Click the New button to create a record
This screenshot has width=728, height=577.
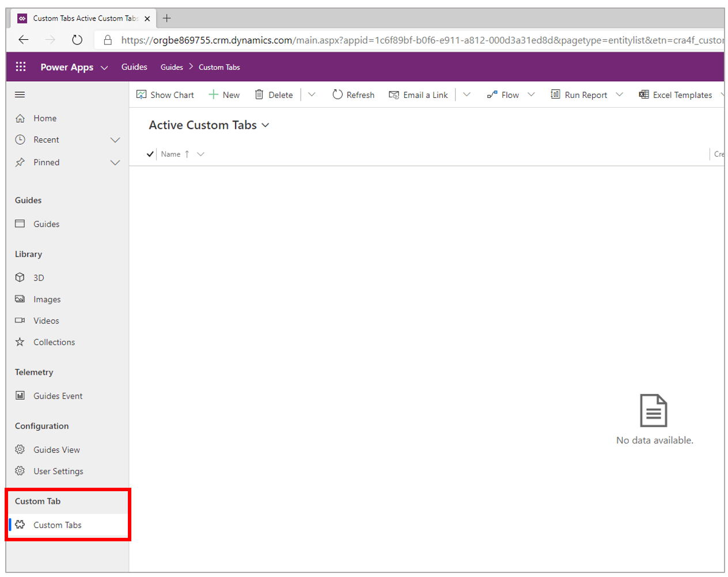224,94
